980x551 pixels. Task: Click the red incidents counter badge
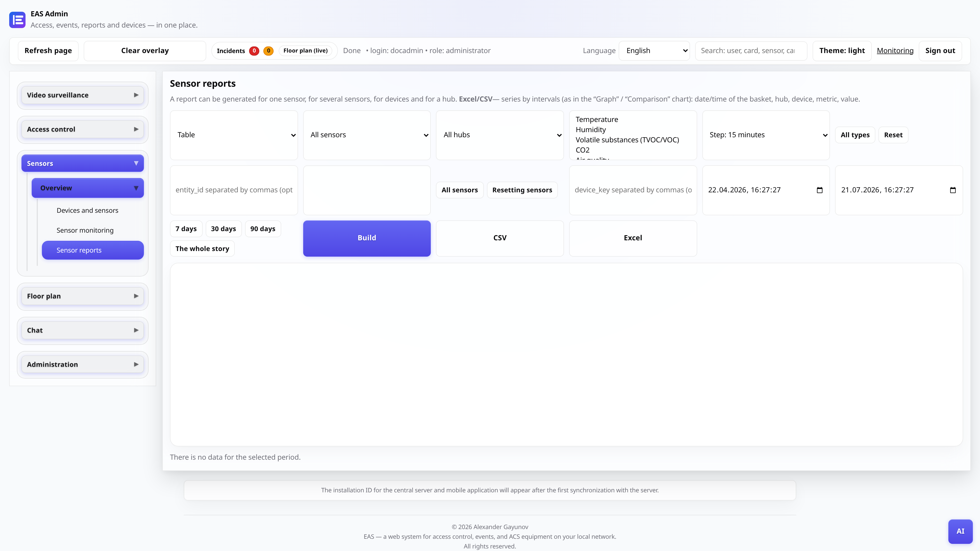[x=254, y=51]
